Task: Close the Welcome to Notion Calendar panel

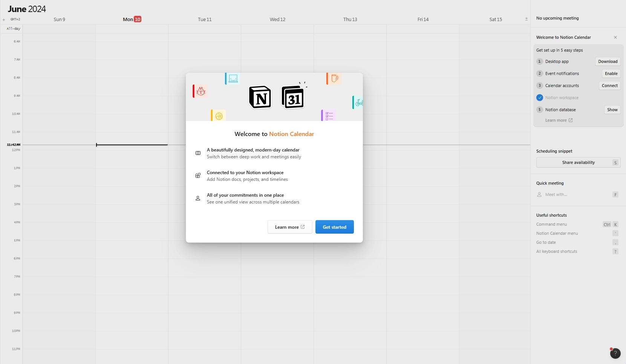Action: tap(615, 37)
